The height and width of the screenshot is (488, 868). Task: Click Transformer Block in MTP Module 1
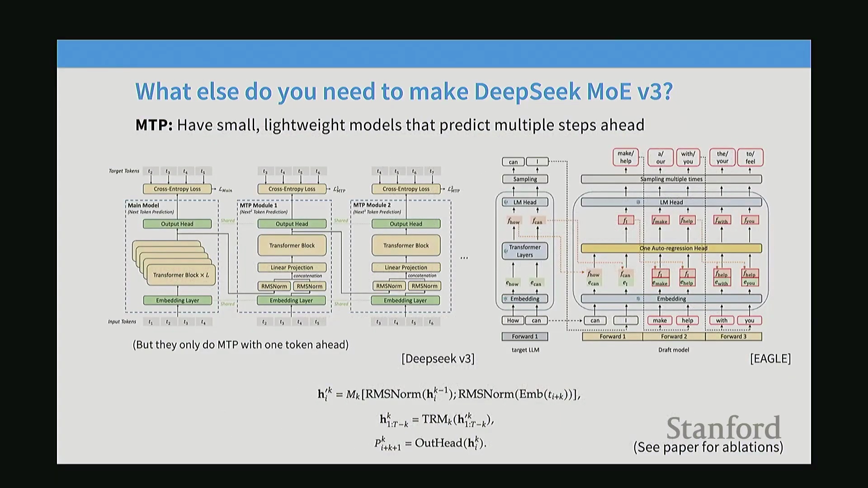click(292, 245)
